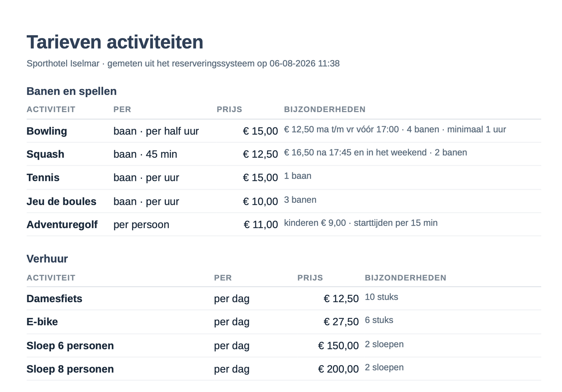Click the Tarieven activiteiten page title
The height and width of the screenshot is (392, 562).
(115, 42)
